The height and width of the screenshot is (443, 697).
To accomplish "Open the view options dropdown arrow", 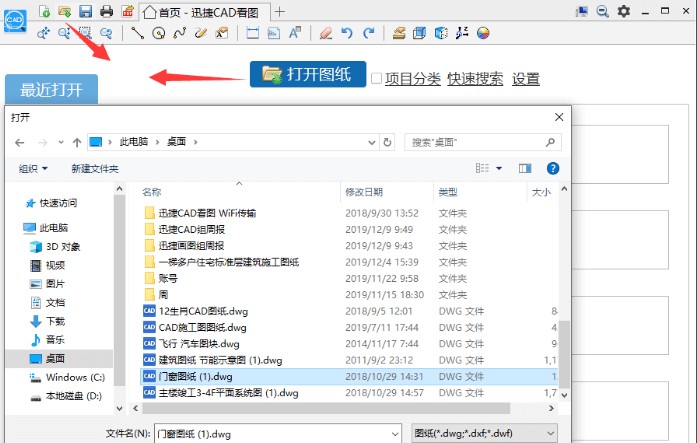I will pyautogui.click(x=499, y=168).
